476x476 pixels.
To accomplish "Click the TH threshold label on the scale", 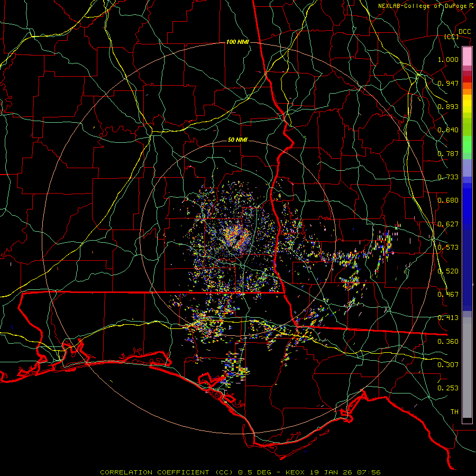I will tap(454, 412).
